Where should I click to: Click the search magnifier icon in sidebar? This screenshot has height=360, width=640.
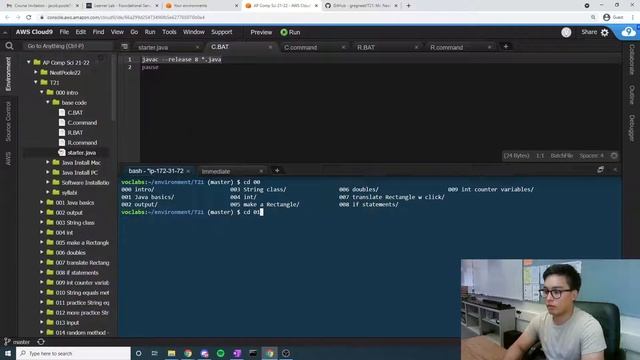coord(9,46)
